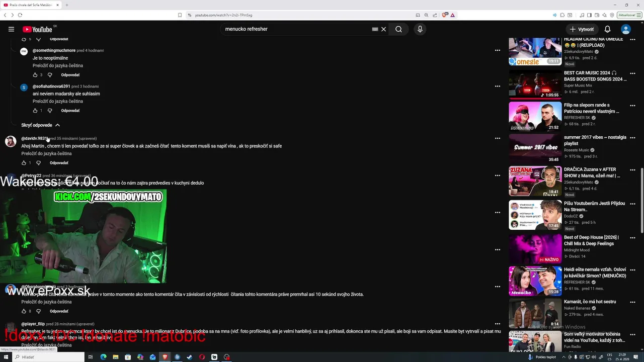This screenshot has height=362, width=644.
Task: Open the Vytvoriť create button
Action: point(582,29)
